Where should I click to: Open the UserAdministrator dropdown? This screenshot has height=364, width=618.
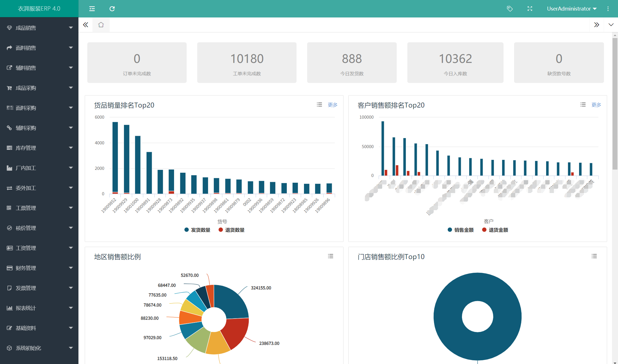click(571, 9)
